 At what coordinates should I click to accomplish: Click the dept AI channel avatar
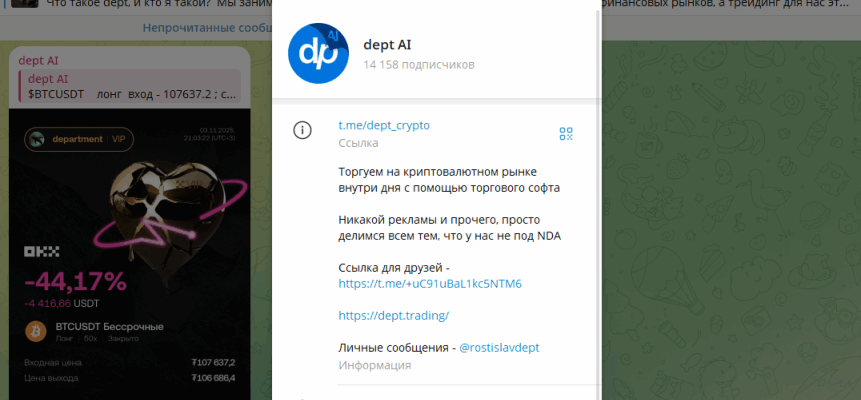[319, 53]
